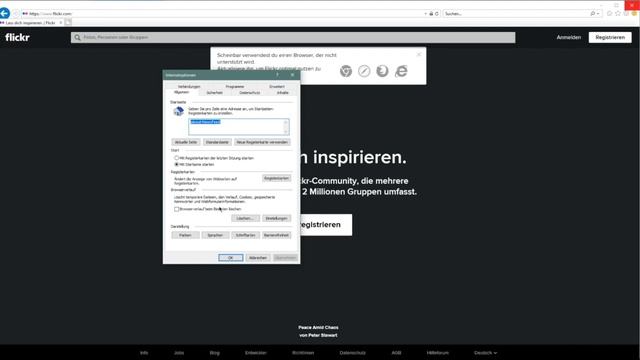Image resolution: width=640 pixels, height=360 pixels.
Task: Switch to the Allgemein tab
Action: 182,92
